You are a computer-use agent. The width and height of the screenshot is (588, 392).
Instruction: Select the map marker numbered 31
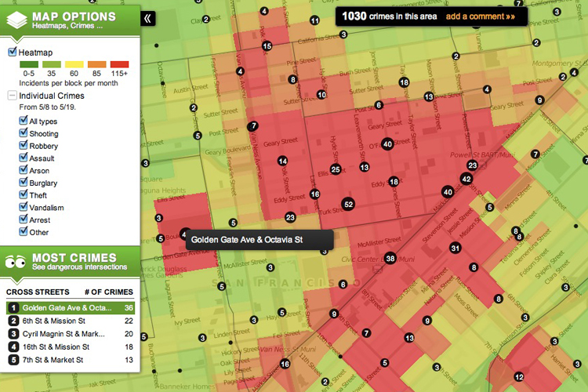point(455,249)
